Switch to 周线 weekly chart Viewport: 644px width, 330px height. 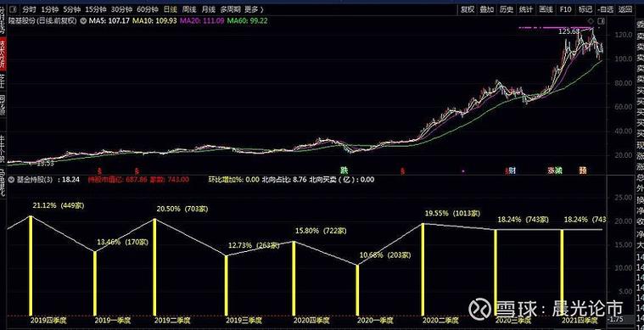tap(189, 9)
